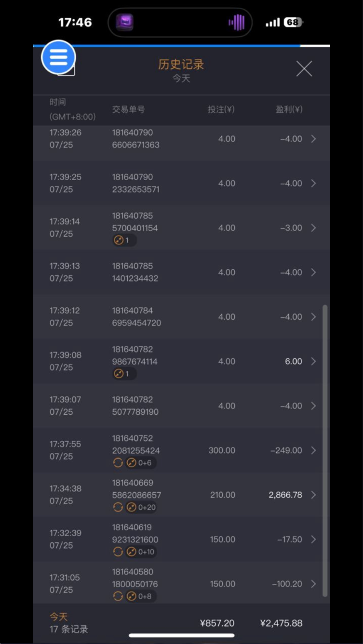
Task: Click the 投注(¥) column header
Action: 221,110
